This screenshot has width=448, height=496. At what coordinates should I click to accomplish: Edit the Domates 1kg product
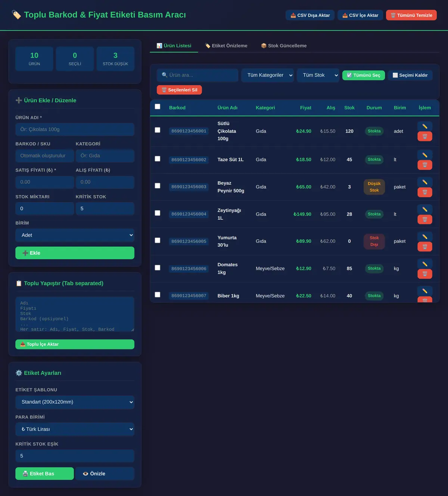click(x=425, y=264)
